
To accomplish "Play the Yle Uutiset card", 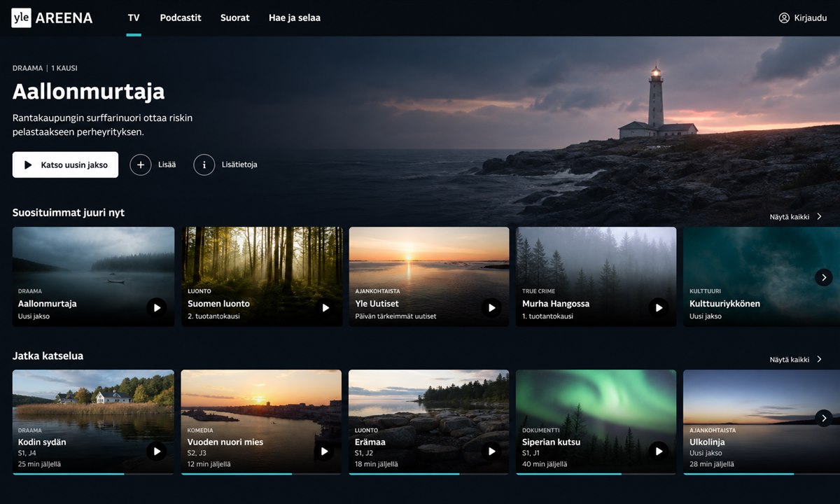I will pos(492,308).
